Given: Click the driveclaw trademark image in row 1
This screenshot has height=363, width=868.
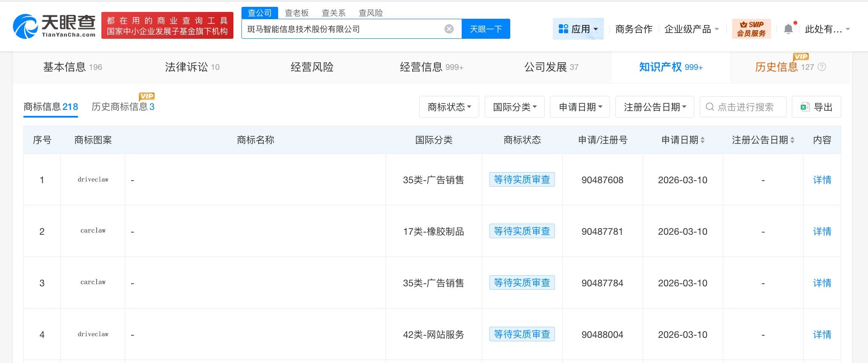Looking at the screenshot, I should pyautogui.click(x=93, y=180).
